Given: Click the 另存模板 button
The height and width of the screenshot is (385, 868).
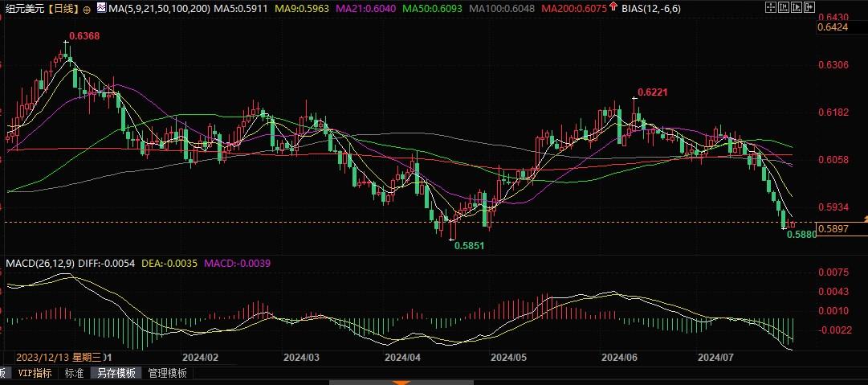Looking at the screenshot, I should 116,374.
